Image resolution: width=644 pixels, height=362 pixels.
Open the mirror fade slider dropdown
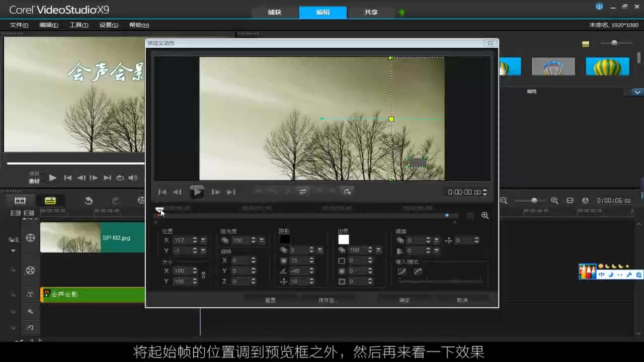(437, 250)
